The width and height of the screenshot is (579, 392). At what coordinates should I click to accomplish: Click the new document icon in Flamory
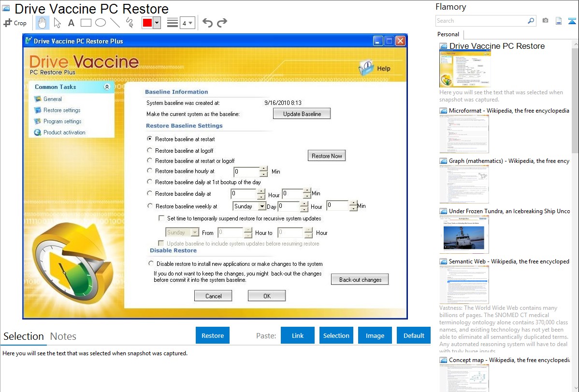tap(559, 21)
